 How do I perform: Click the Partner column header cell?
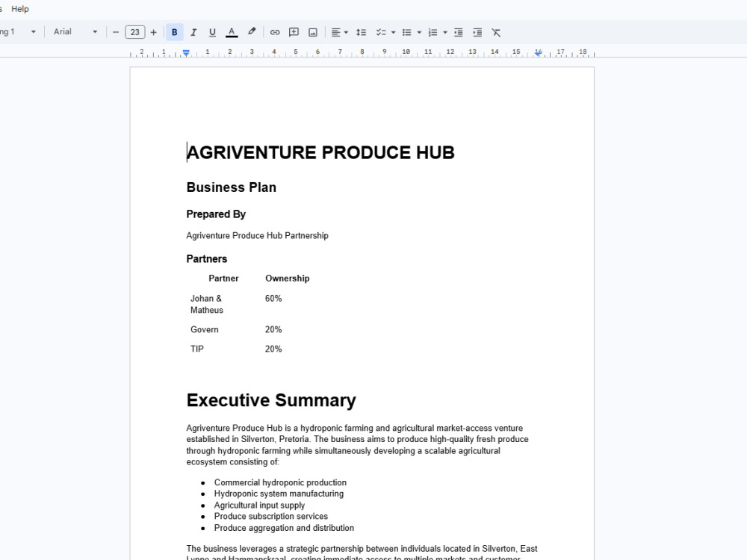pos(223,279)
